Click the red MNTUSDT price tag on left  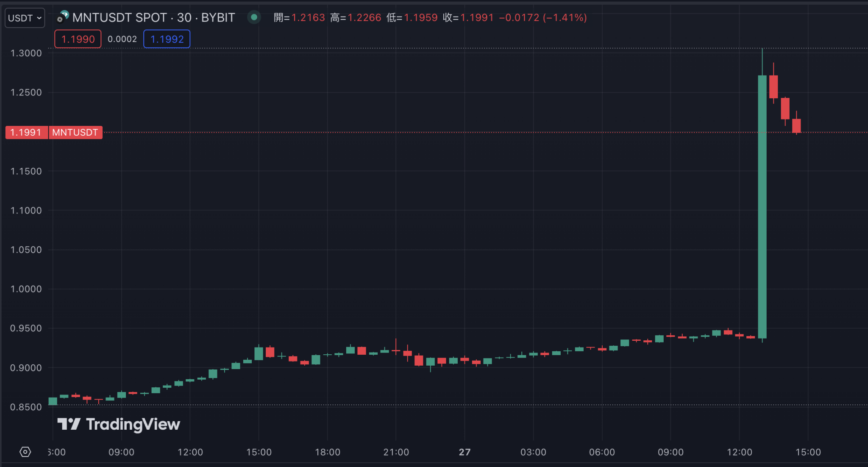[75, 132]
